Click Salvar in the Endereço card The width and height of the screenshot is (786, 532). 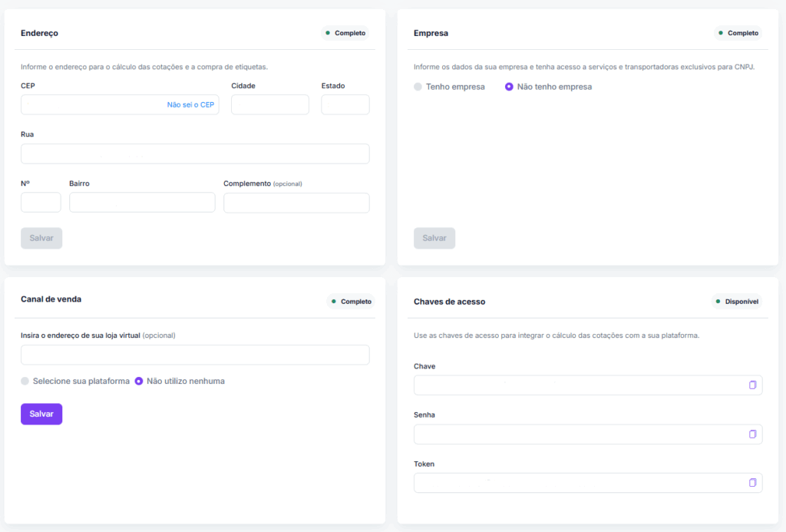point(41,238)
